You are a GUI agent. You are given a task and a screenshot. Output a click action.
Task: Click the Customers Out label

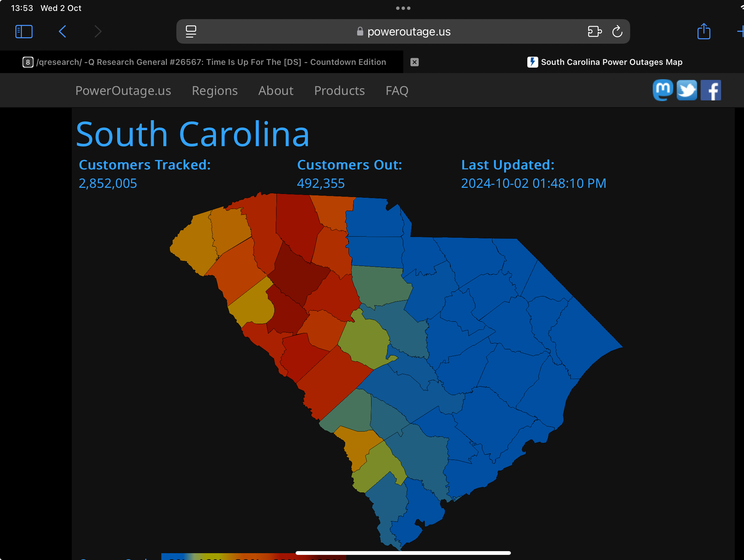coord(349,165)
